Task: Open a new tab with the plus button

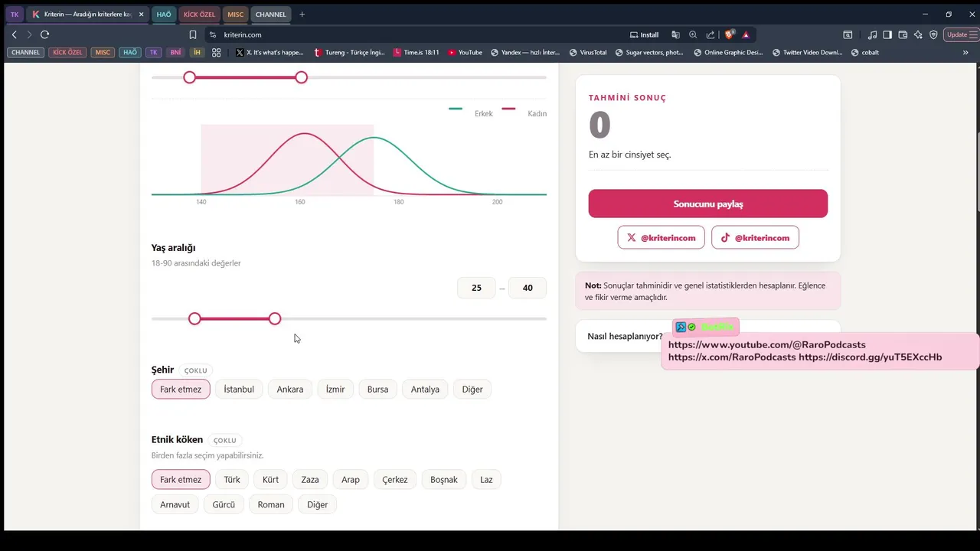Action: click(302, 15)
